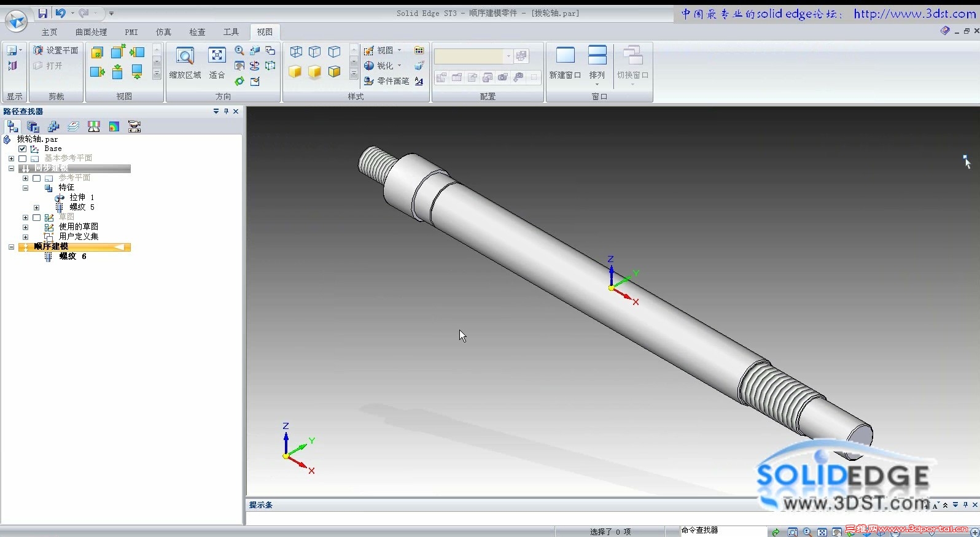
Task: Save the part with the floppy icon
Action: coord(42,13)
